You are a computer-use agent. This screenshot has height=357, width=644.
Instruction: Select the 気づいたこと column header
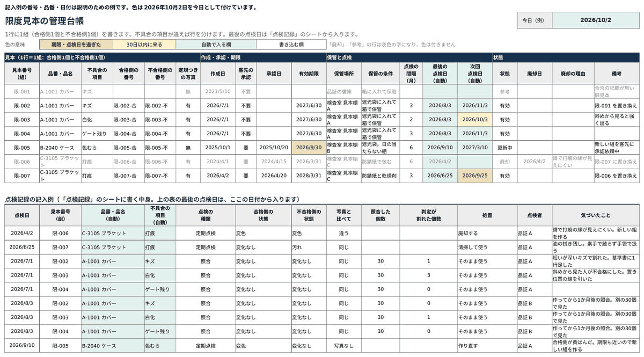click(x=596, y=215)
